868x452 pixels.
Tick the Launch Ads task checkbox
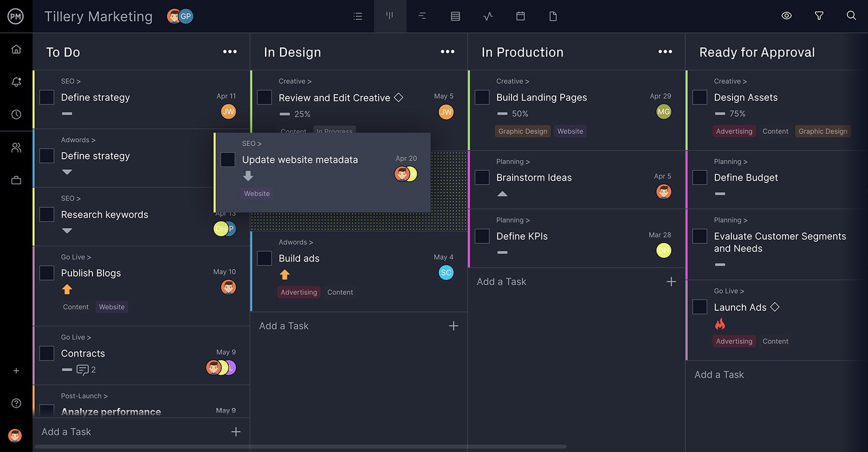point(700,307)
